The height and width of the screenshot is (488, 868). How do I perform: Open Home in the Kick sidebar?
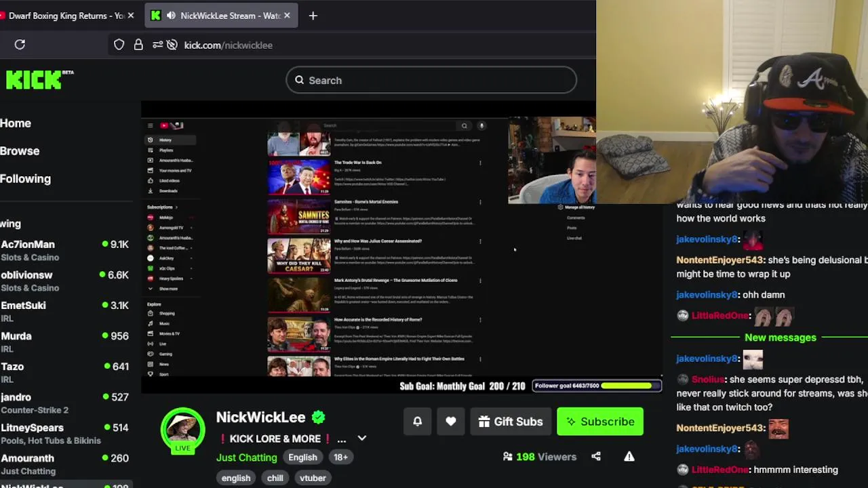coord(16,123)
